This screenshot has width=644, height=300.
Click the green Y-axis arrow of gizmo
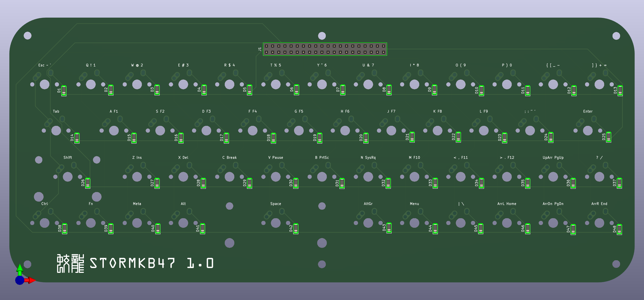[20, 269]
